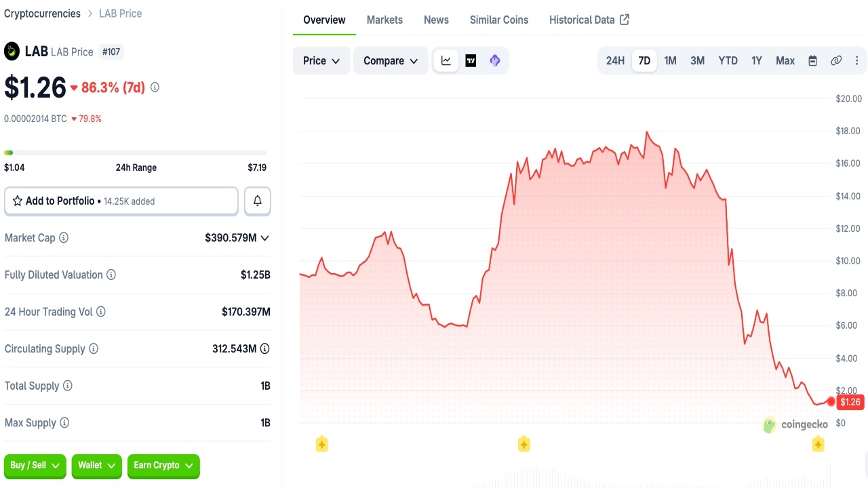This screenshot has height=488, width=868.
Task: Open Max Supply info icon
Action: pyautogui.click(x=64, y=423)
